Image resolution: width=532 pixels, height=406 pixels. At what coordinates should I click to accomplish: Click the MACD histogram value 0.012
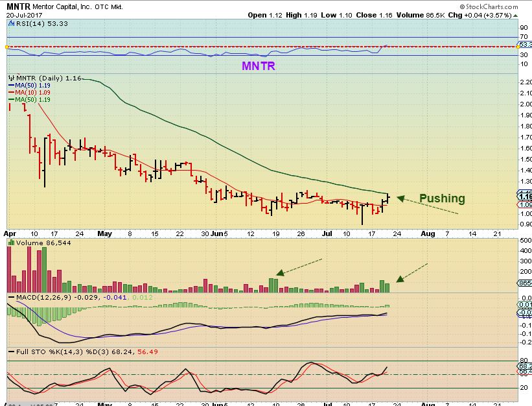click(x=143, y=298)
